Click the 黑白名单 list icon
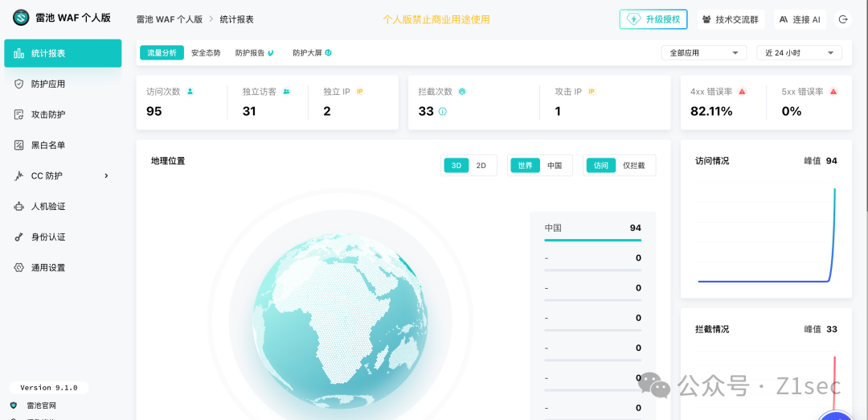 click(18, 145)
